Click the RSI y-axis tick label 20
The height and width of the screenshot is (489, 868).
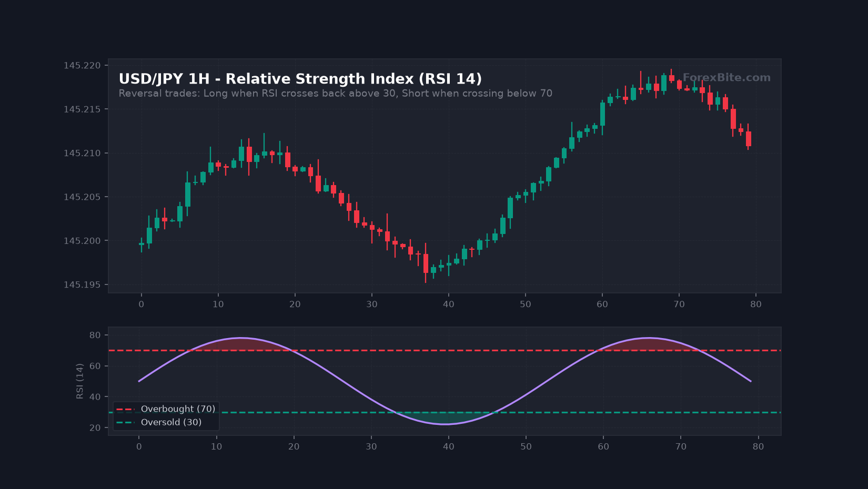pyautogui.click(x=95, y=428)
